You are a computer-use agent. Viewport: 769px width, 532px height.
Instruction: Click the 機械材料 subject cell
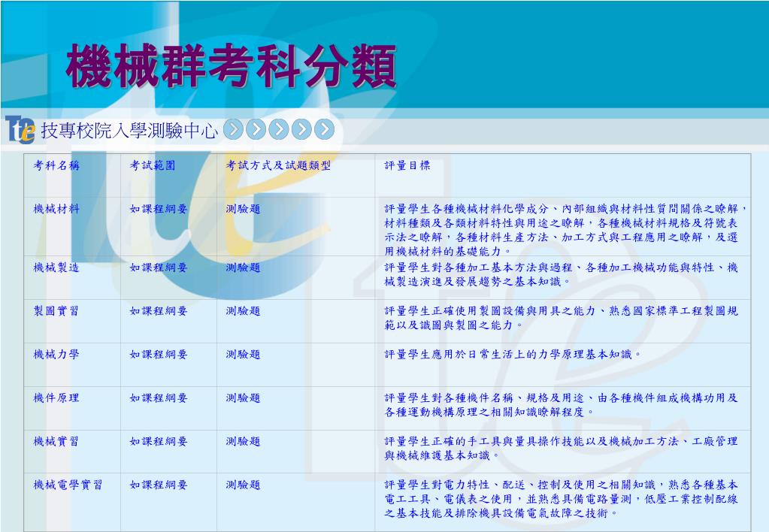point(56,209)
